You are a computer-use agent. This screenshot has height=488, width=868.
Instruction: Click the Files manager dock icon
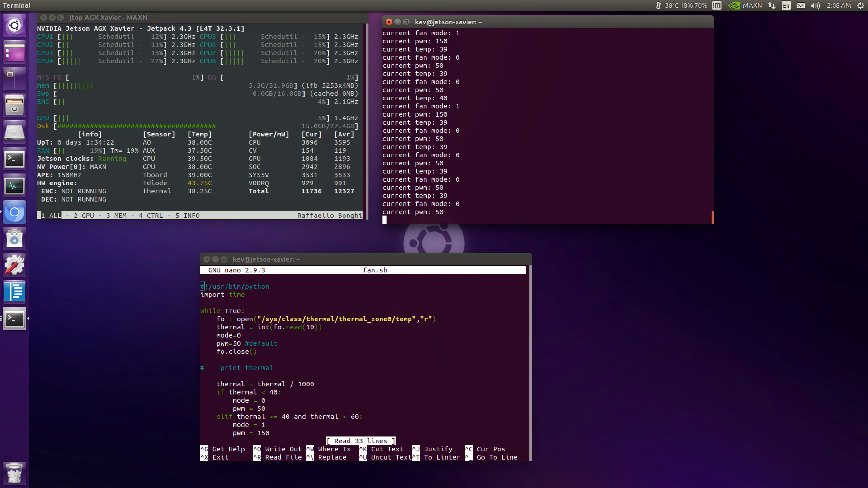tap(14, 106)
